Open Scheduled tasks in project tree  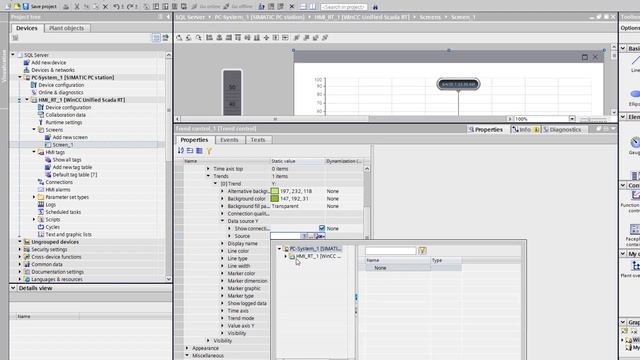click(x=63, y=212)
